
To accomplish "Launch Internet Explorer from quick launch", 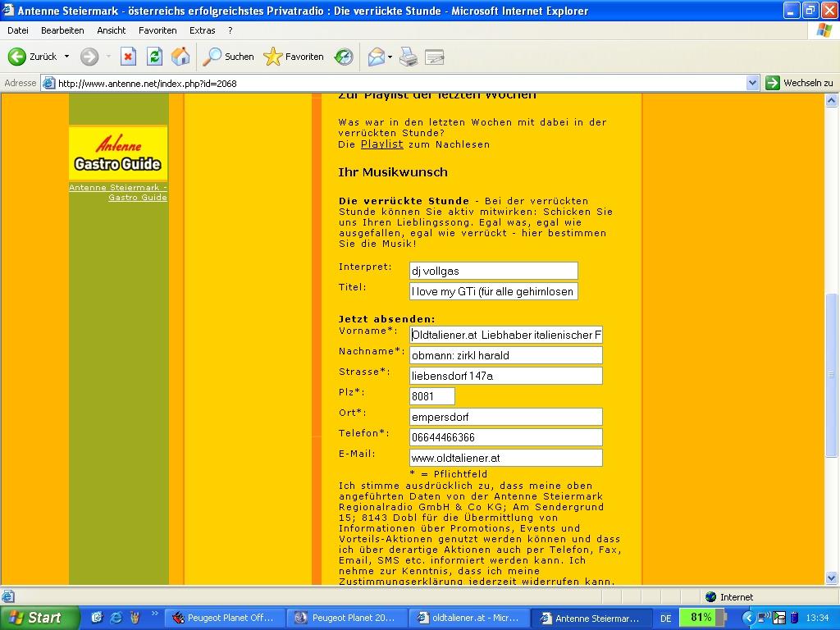I will (116, 618).
